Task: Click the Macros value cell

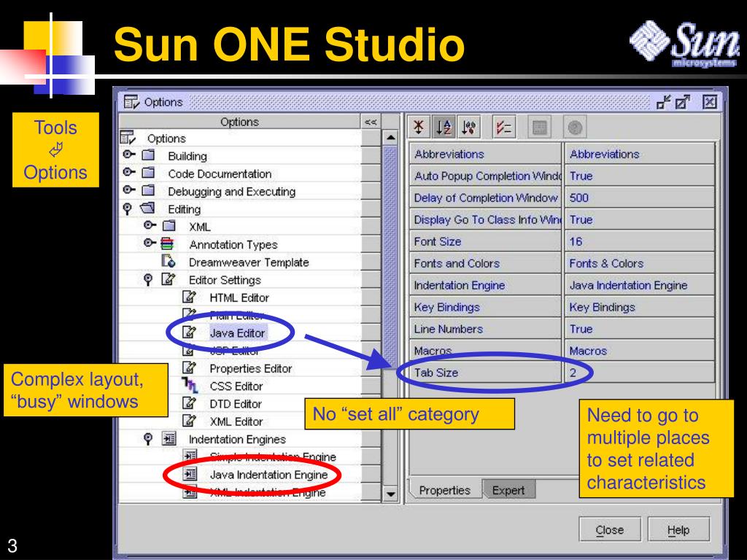Action: 639,351
